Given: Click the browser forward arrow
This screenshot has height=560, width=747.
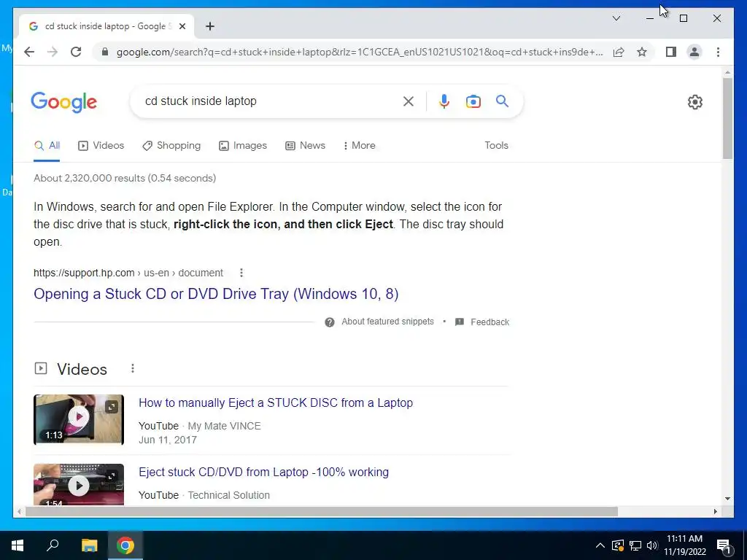Looking at the screenshot, I should pyautogui.click(x=53, y=52).
